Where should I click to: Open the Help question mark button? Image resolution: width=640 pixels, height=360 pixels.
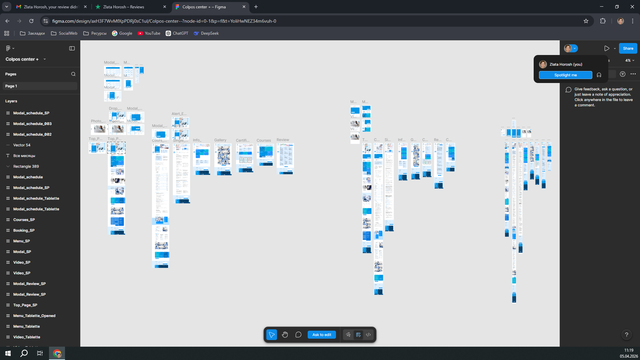coord(627,335)
